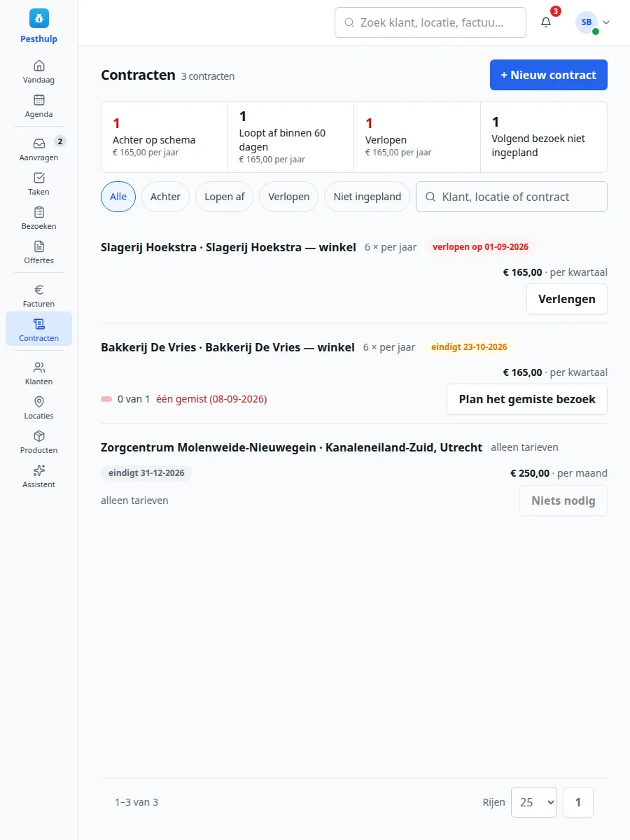Viewport: 630px width, 840px height.
Task: Open the Vandaag home icon
Action: pos(39,66)
